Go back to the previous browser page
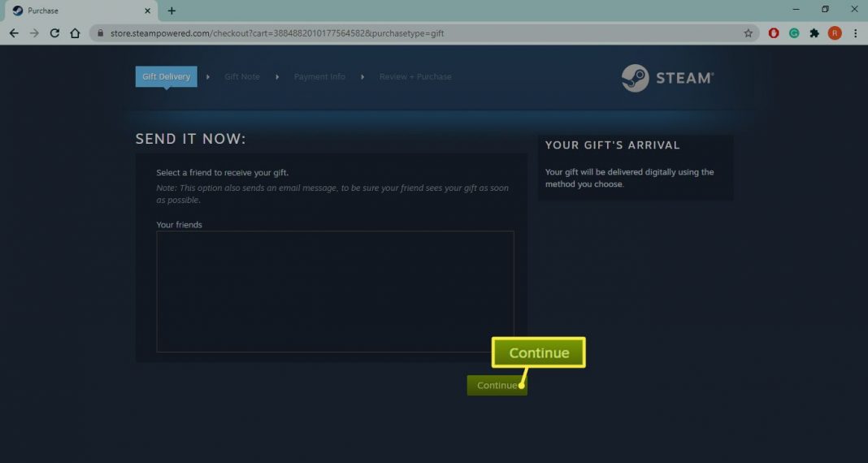This screenshot has width=868, height=463. click(14, 33)
